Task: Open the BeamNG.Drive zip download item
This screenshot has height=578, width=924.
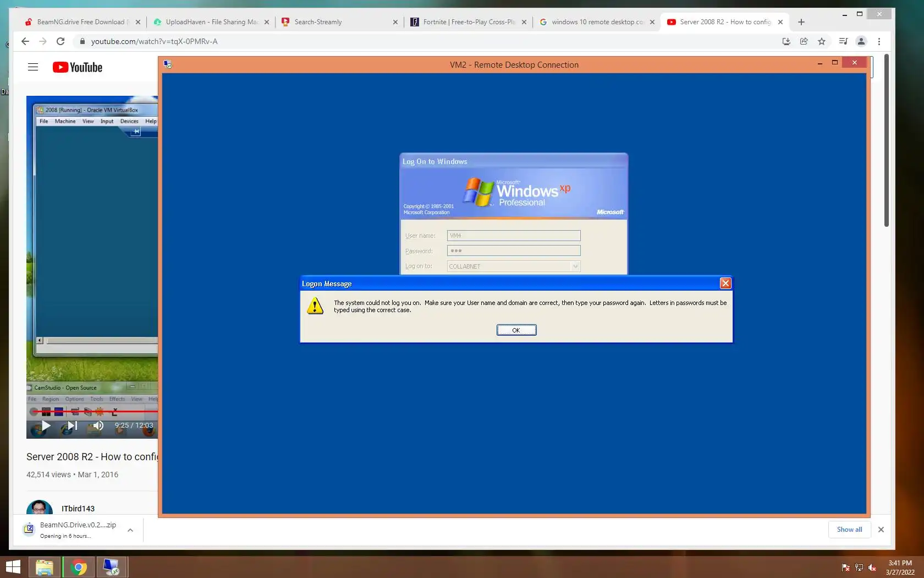Action: click(x=70, y=530)
